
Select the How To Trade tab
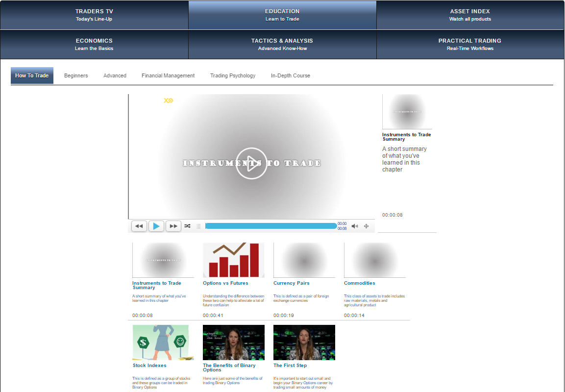pyautogui.click(x=32, y=75)
